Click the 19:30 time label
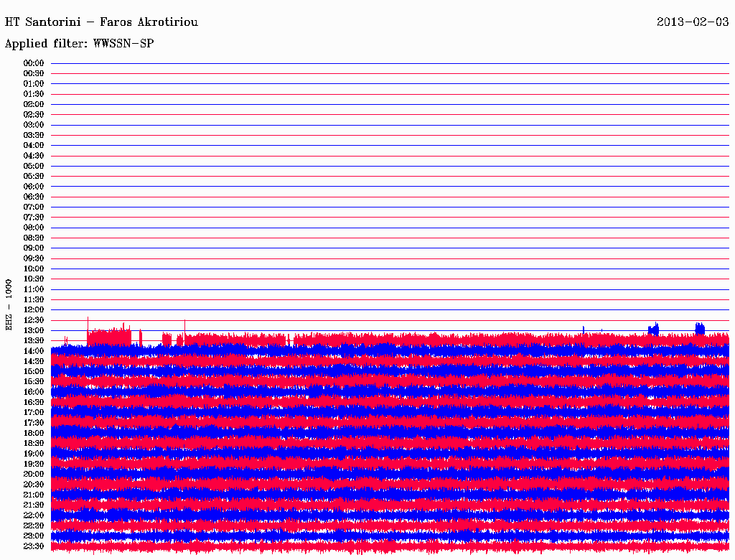 pos(34,464)
